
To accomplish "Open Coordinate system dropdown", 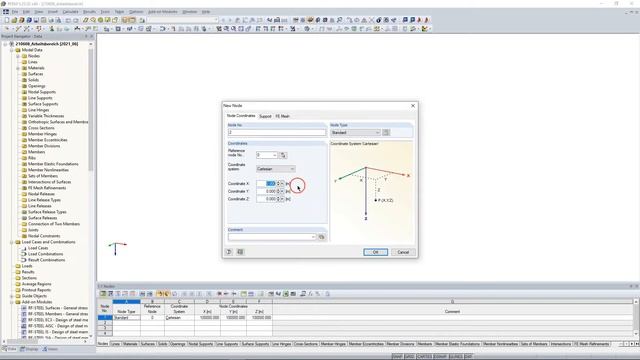I will [276, 169].
